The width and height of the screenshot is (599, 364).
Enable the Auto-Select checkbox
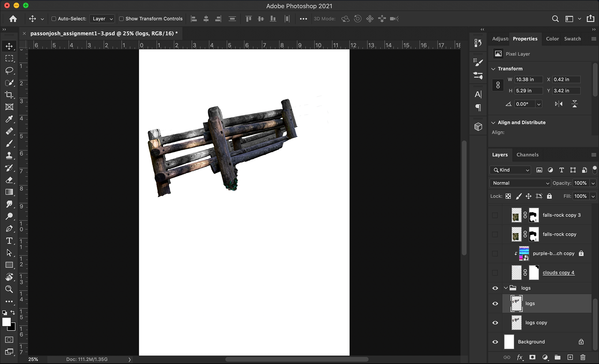[x=54, y=19]
